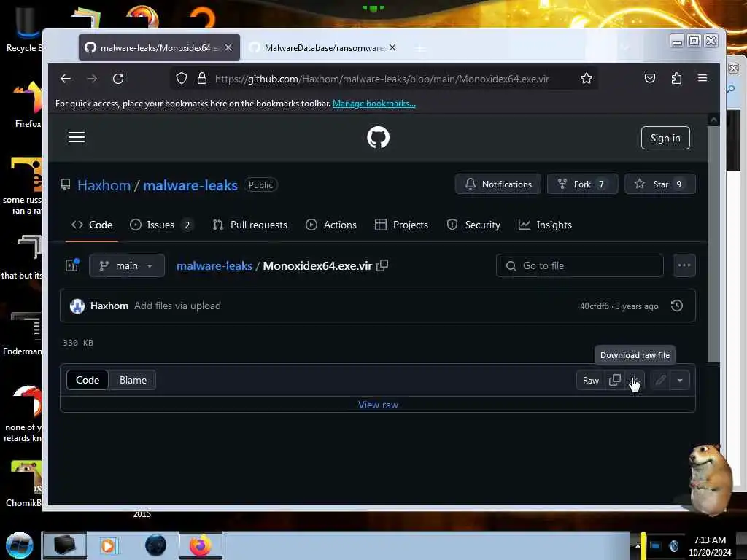Open a new browser tab
This screenshot has width=747, height=560.
click(x=419, y=48)
